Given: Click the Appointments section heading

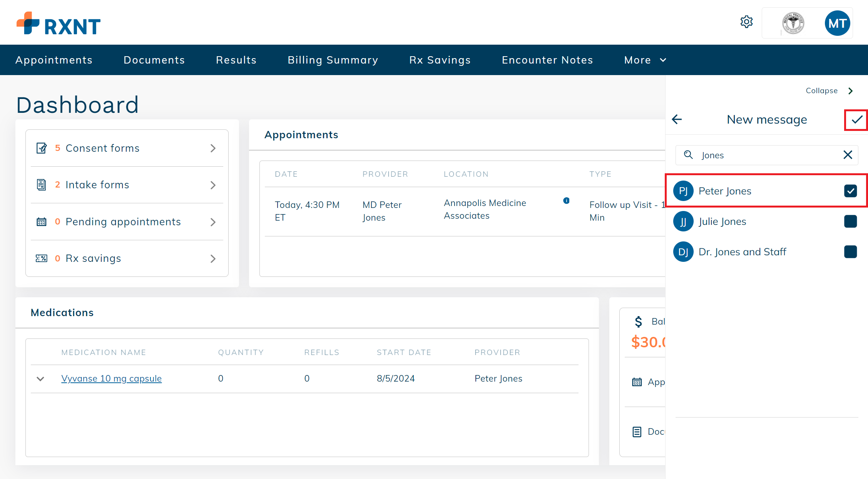Looking at the screenshot, I should point(301,135).
